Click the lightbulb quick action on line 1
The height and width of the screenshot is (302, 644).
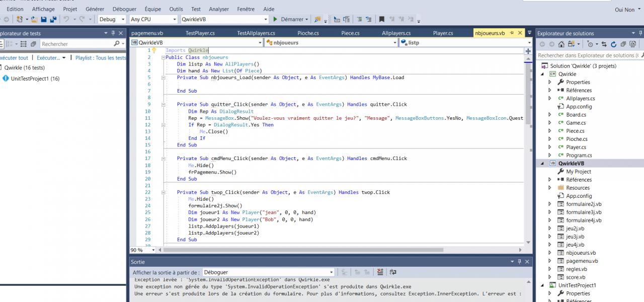155,51
